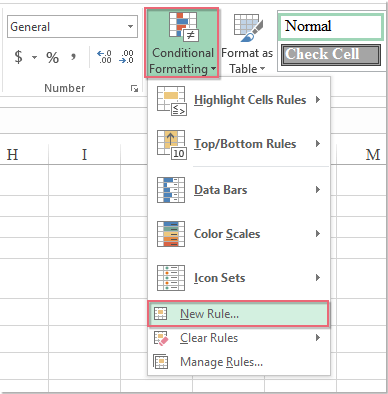Image resolution: width=388 pixels, height=394 pixels.
Task: Click the Color Scales icon
Action: coord(171,234)
